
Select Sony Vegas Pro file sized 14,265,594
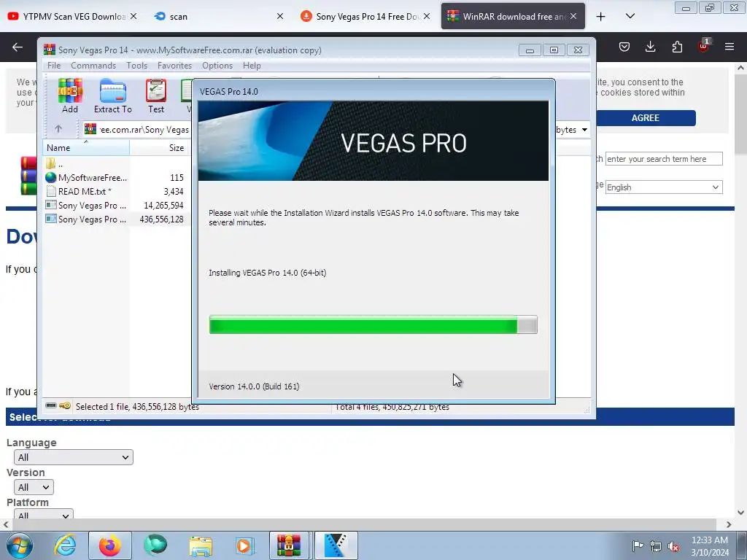[115, 205]
